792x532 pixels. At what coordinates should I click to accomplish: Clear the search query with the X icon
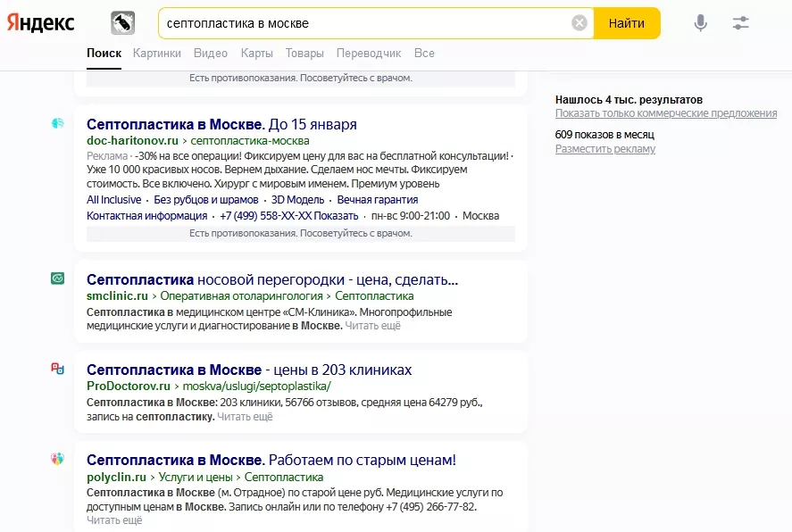pos(579,23)
